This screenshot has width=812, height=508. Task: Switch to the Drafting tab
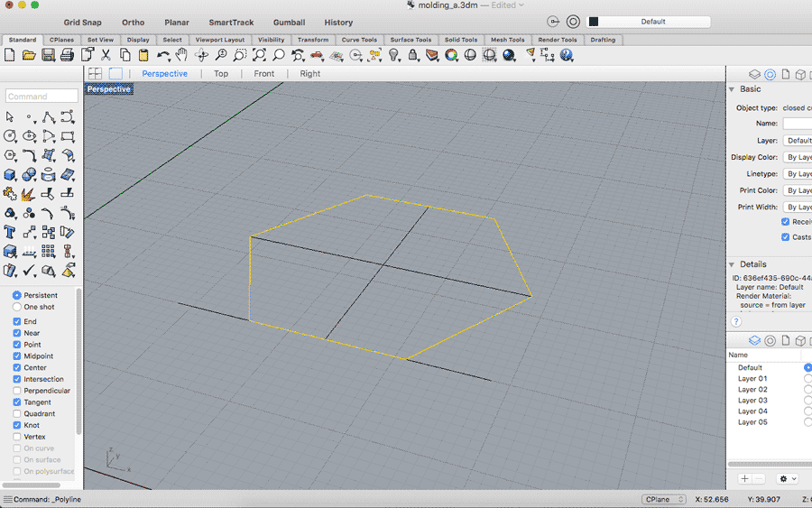coord(603,40)
